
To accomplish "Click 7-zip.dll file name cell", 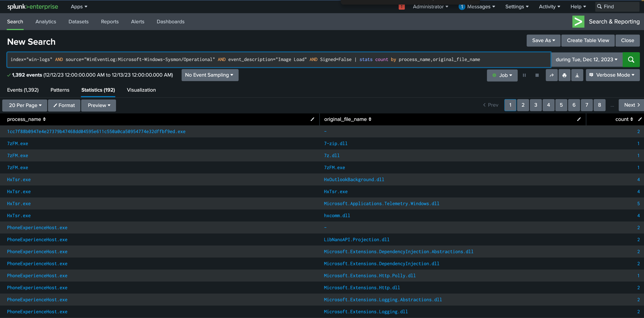I will pyautogui.click(x=336, y=144).
